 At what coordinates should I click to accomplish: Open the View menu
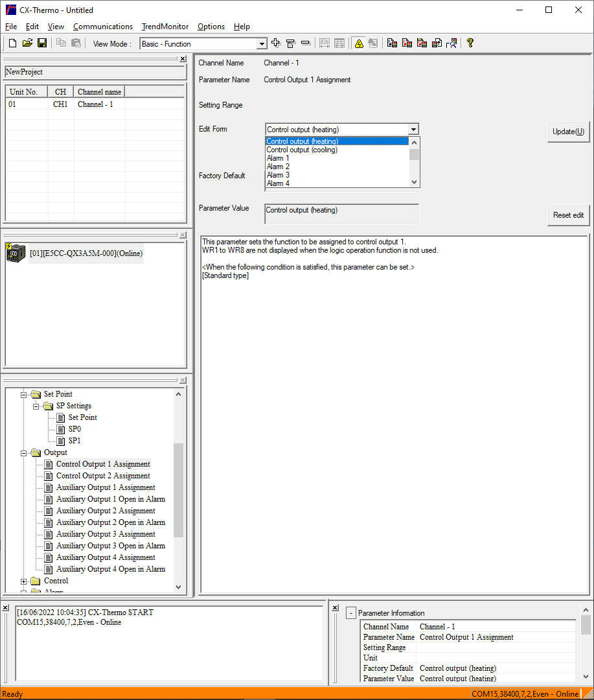click(x=56, y=27)
